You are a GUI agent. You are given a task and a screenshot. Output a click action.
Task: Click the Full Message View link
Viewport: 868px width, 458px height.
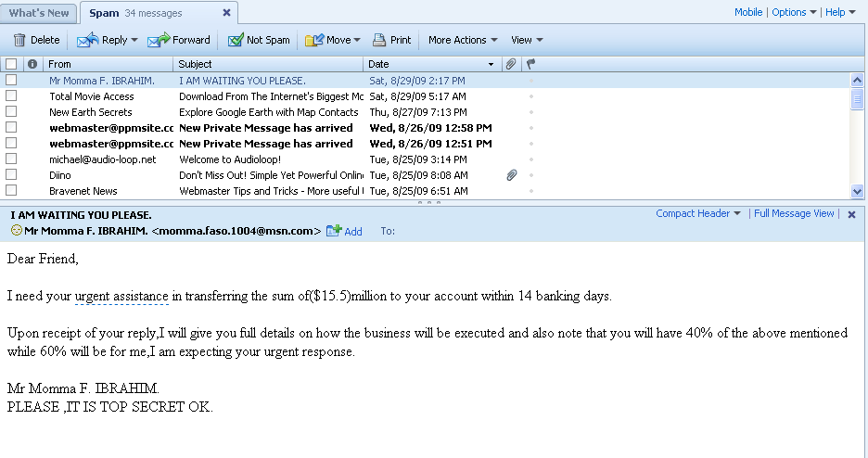[x=794, y=213]
